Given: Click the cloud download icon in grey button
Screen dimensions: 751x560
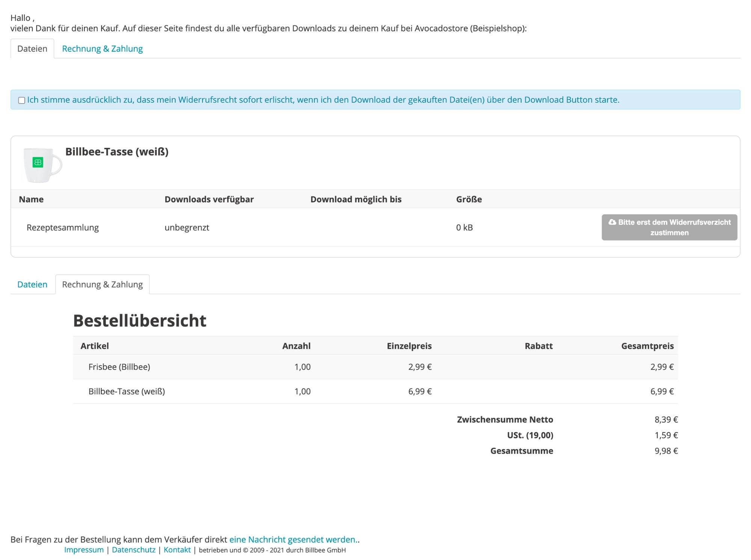Looking at the screenshot, I should coord(612,222).
